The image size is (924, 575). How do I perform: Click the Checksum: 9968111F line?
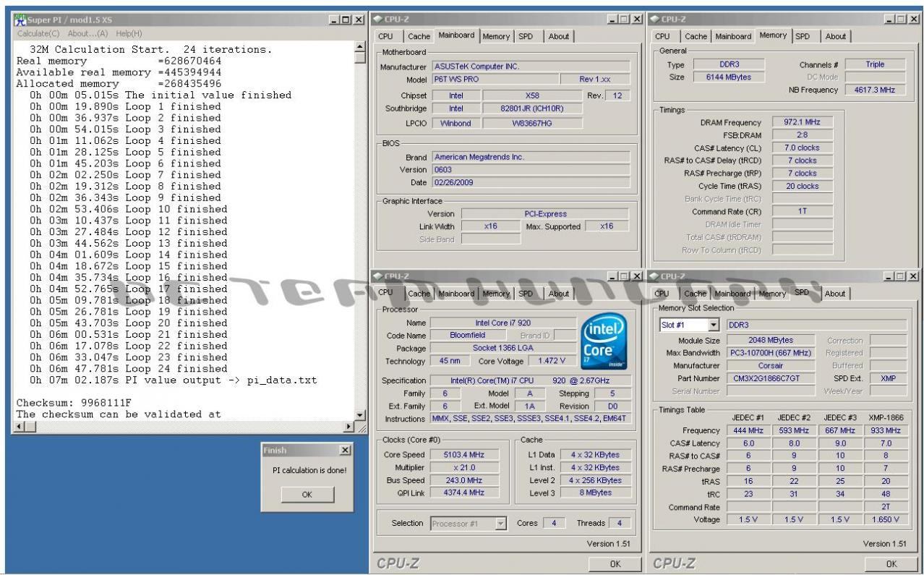[73, 402]
